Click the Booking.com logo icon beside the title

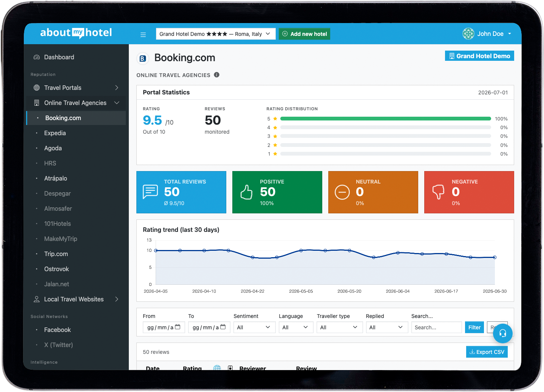point(143,58)
